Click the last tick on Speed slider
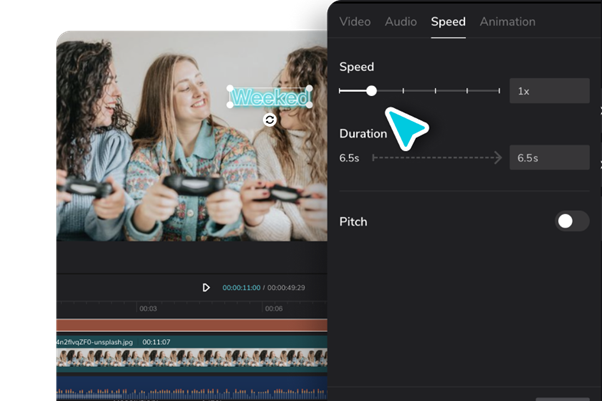 coord(499,91)
